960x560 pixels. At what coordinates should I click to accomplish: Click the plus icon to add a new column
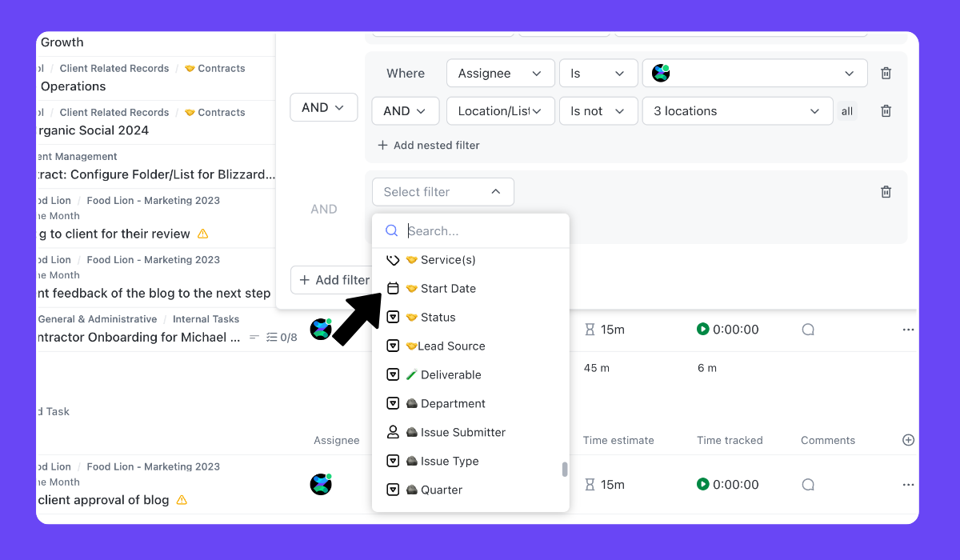pos(908,439)
